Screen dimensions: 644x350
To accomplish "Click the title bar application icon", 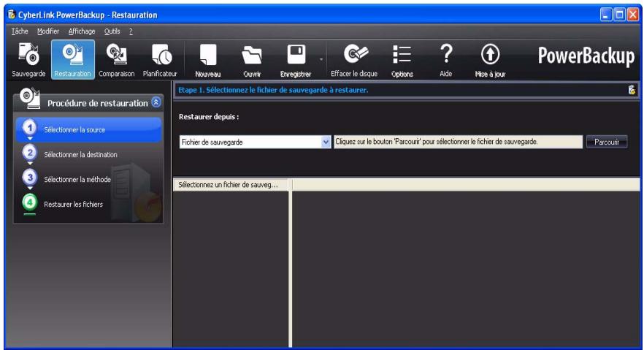I will coord(12,15).
